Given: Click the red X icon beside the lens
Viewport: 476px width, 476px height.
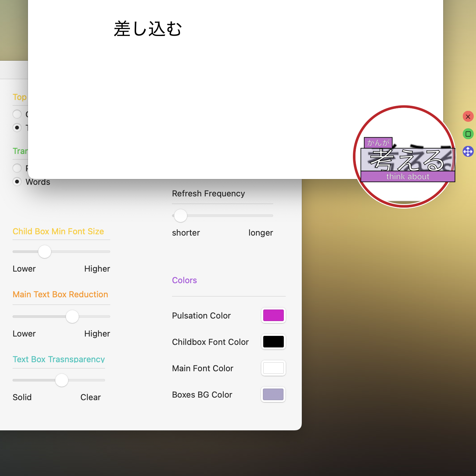Looking at the screenshot, I should point(468,117).
